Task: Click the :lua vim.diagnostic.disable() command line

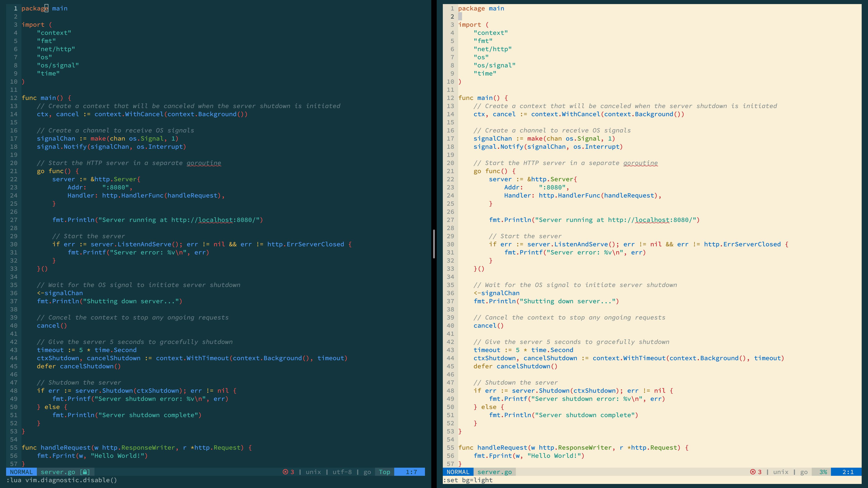Action: (x=62, y=480)
